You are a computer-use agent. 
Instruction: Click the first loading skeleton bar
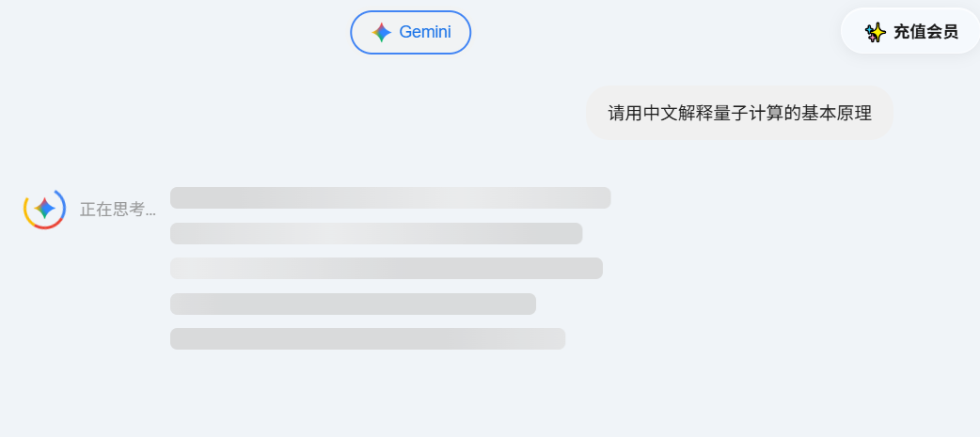390,197
